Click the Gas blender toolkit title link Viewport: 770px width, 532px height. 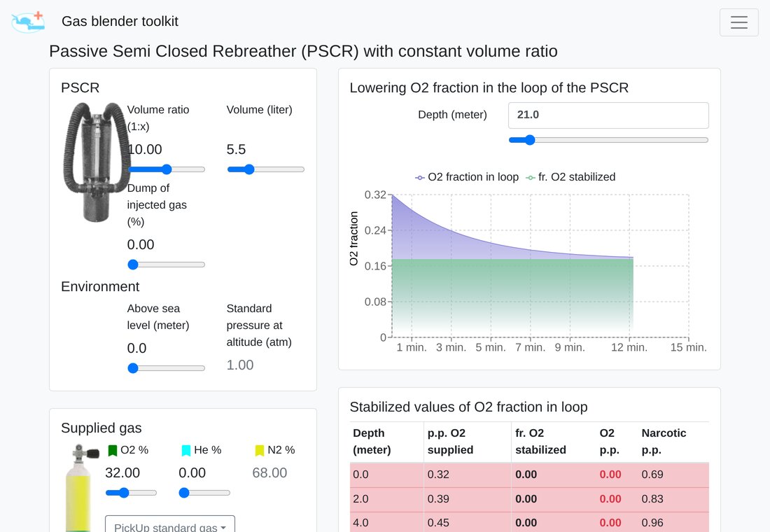click(x=120, y=21)
